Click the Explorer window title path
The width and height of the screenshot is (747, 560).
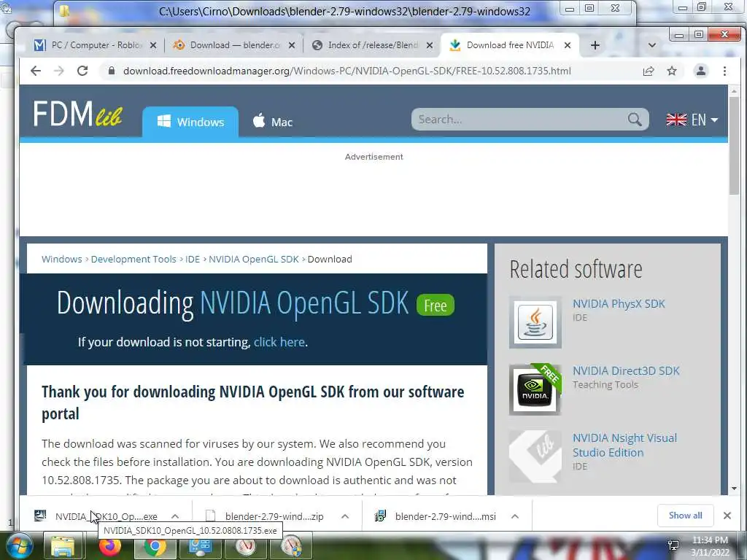pos(344,12)
